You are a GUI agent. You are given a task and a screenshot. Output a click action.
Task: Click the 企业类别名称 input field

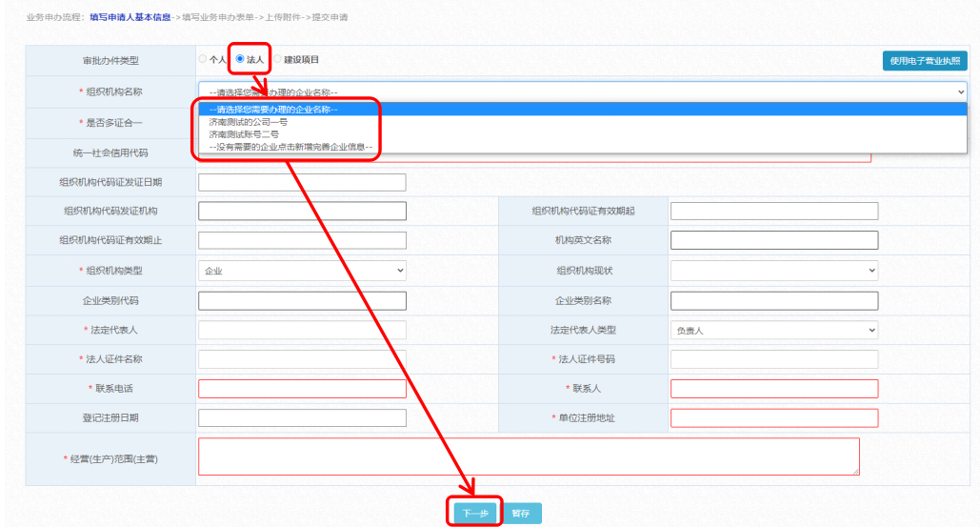pos(774,301)
